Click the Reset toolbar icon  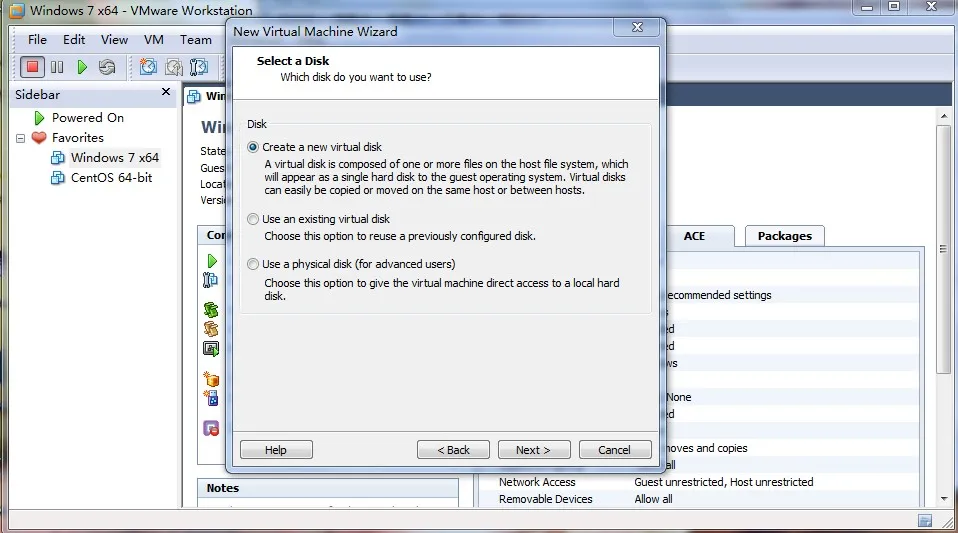pos(107,67)
